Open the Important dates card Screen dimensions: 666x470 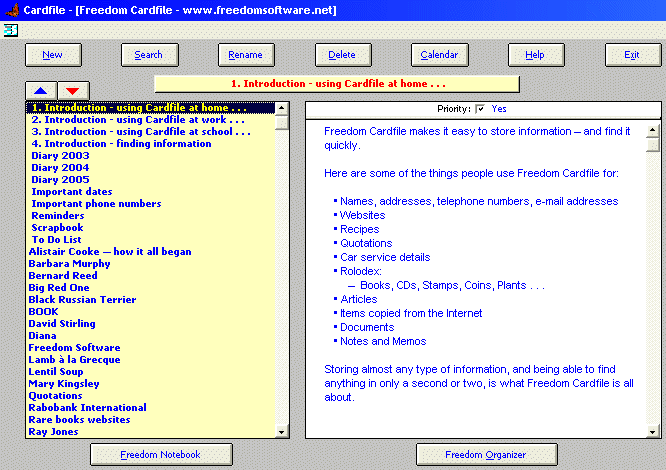pyautogui.click(x=150, y=192)
